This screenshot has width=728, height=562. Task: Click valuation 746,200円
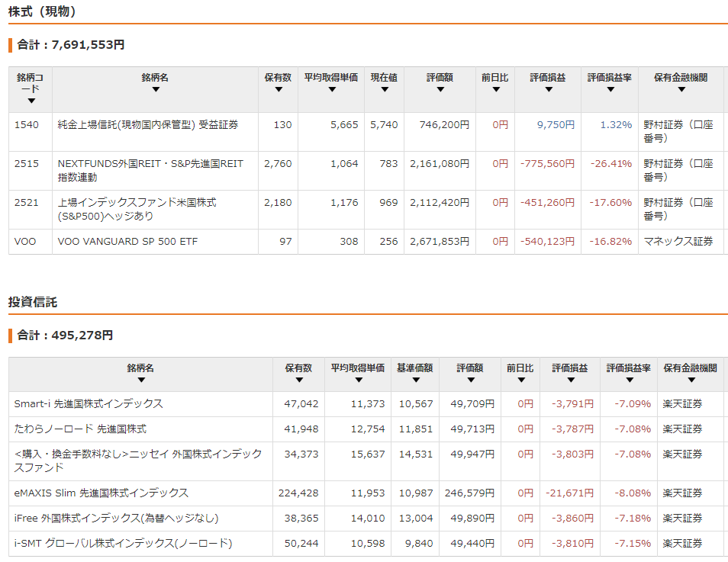[444, 125]
